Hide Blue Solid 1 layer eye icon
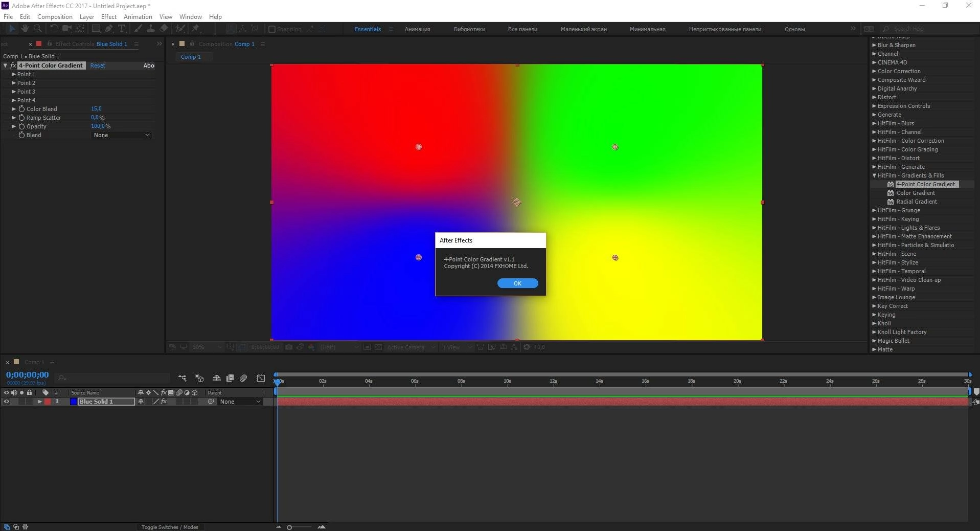Viewport: 980px width, 531px height. (x=7, y=402)
